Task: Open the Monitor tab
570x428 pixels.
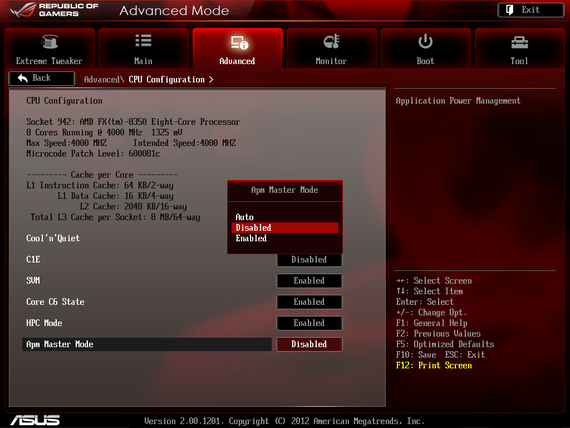Action: pos(331,48)
